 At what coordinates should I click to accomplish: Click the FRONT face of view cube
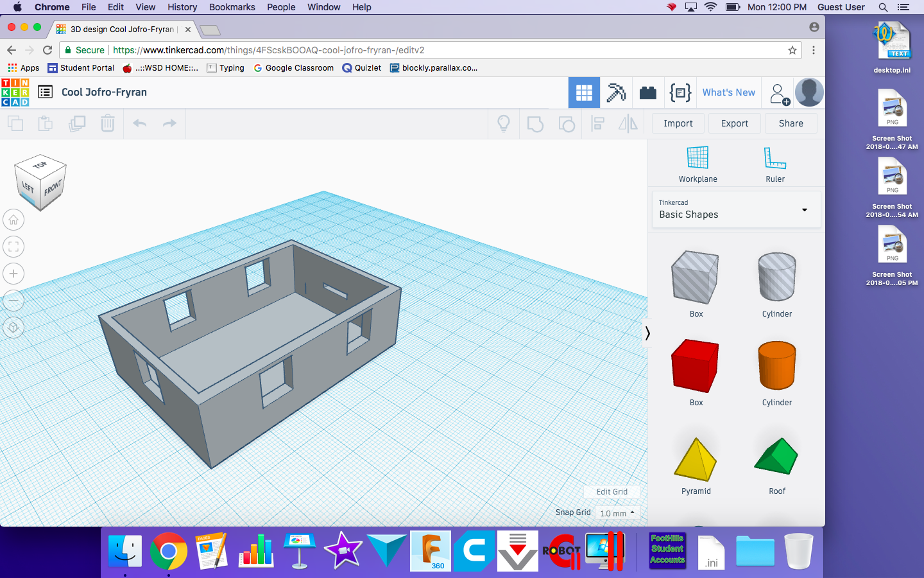pyautogui.click(x=53, y=188)
